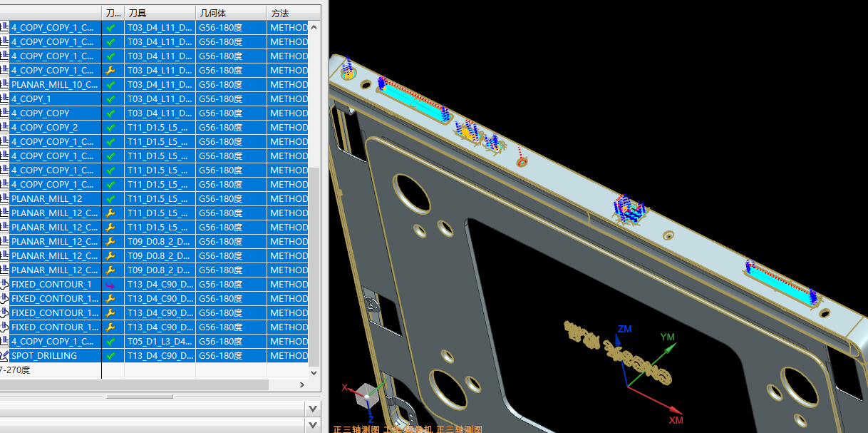Expand the bottom-most collapsed panel chevron
Viewport: 868px width, 433px height.
click(312, 425)
